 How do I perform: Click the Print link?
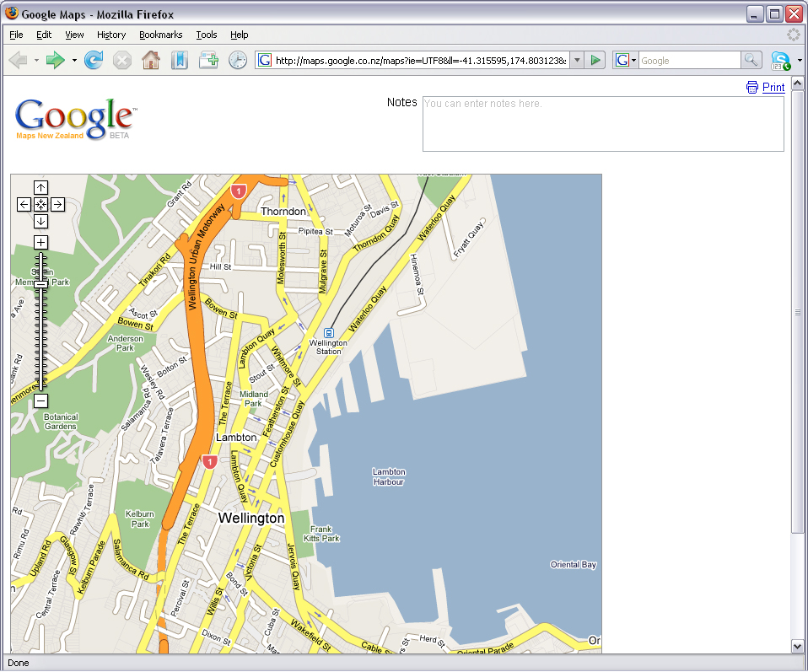tap(773, 88)
